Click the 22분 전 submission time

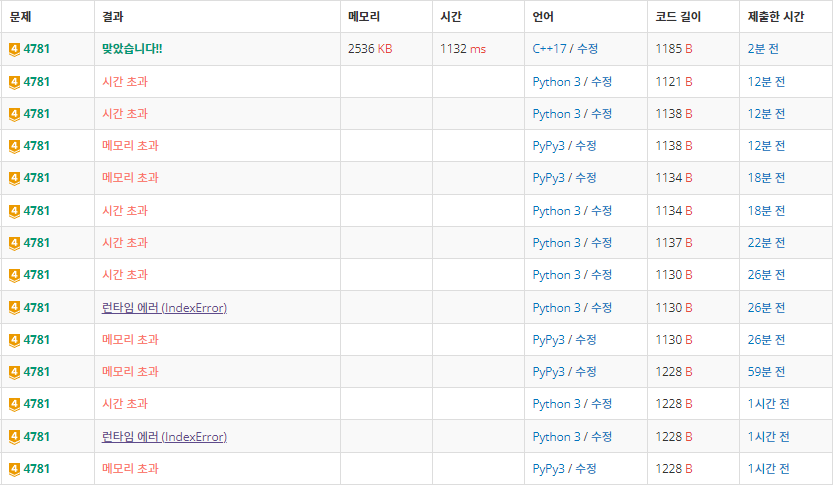(x=766, y=243)
